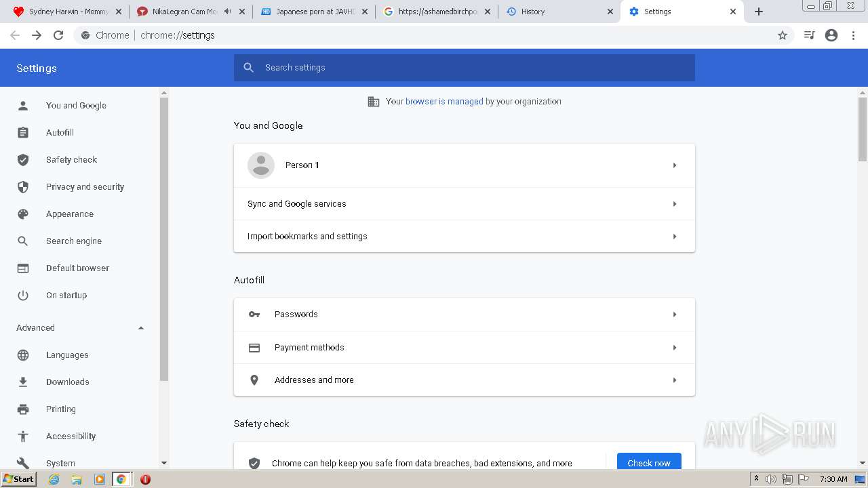Viewport: 868px width, 488px height.
Task: Click the Check now button
Action: 649,462
